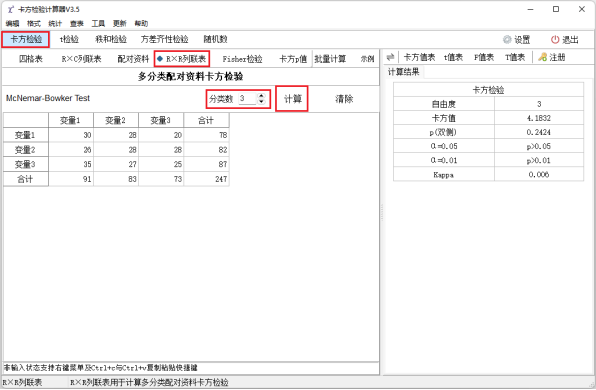The width and height of the screenshot is (596, 390).
Task: Click the 清除 button
Action: (x=344, y=99)
